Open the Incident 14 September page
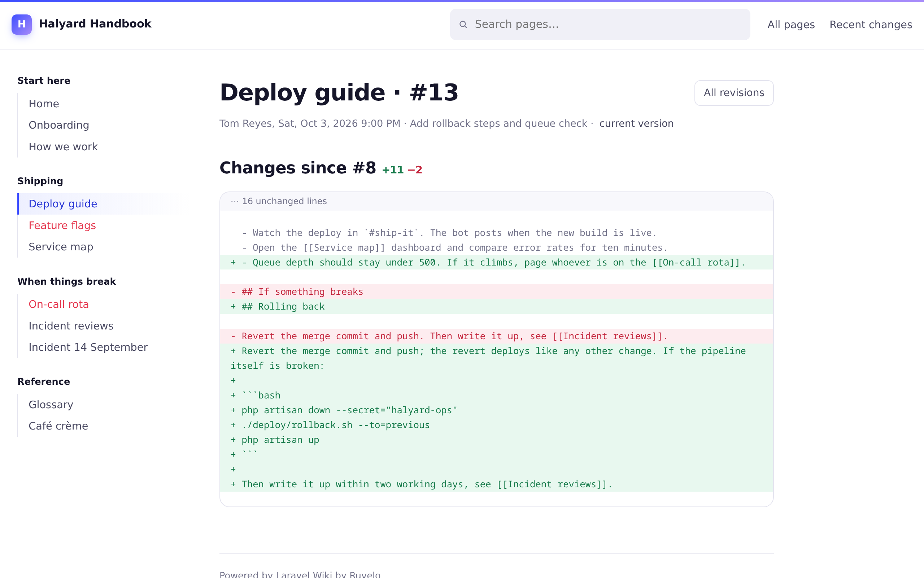This screenshot has height=578, width=924. pyautogui.click(x=88, y=347)
